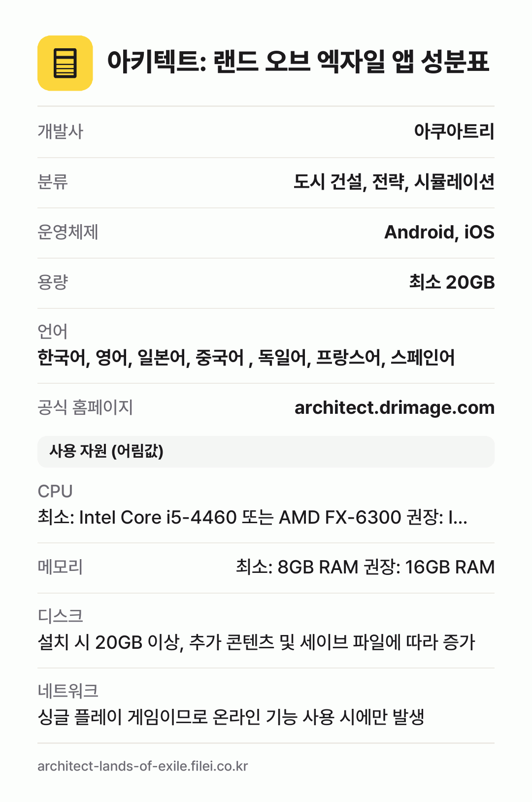
Task: Select the '공식 홈페이지' label
Action: tap(85, 408)
